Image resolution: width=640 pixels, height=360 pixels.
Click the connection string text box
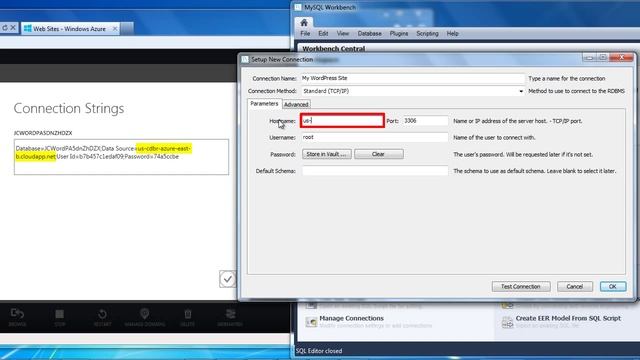[121, 157]
